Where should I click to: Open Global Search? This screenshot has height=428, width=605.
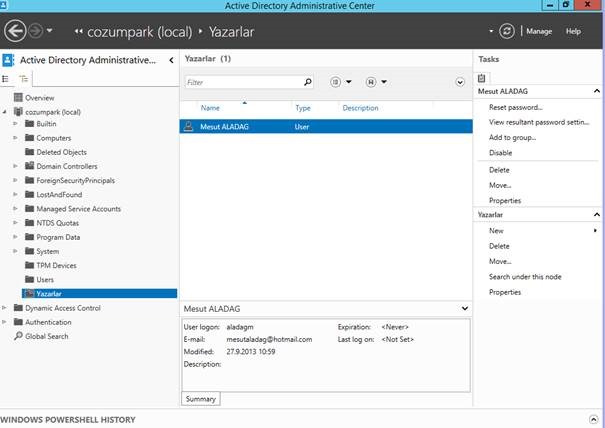[x=46, y=336]
